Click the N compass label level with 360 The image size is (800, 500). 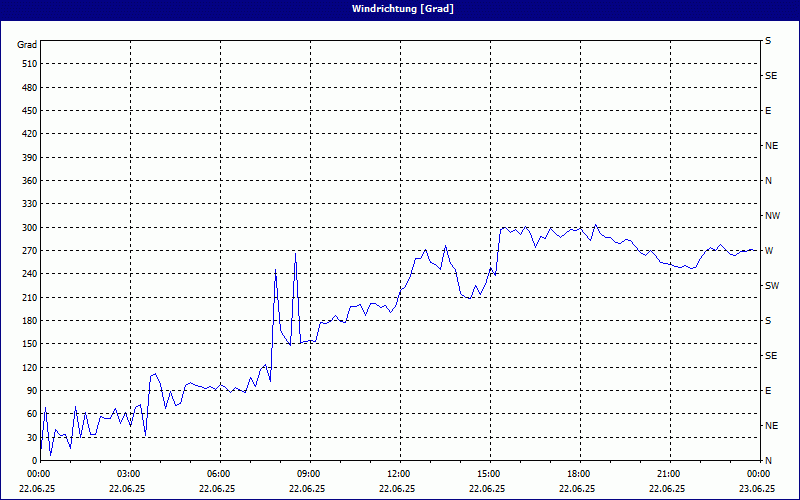tap(768, 181)
